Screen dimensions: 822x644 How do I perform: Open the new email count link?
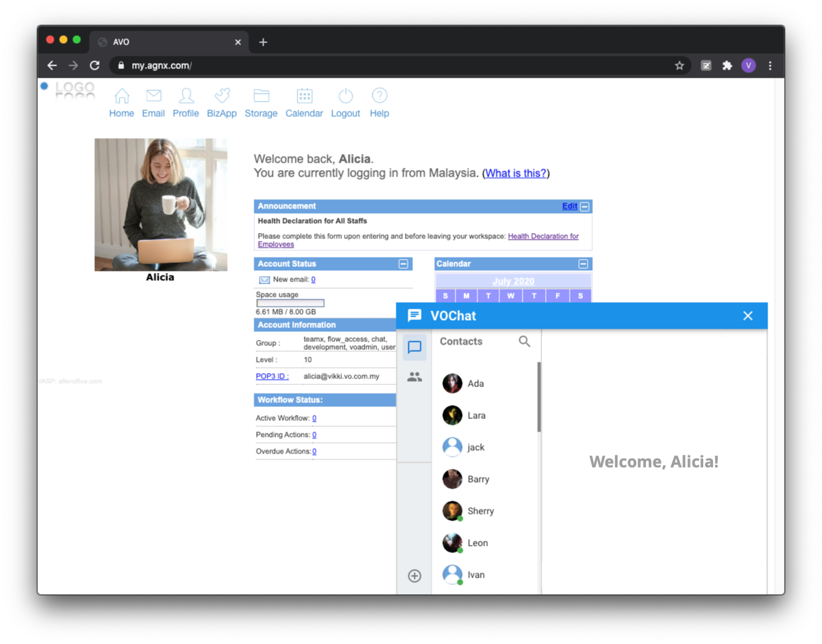click(x=313, y=280)
